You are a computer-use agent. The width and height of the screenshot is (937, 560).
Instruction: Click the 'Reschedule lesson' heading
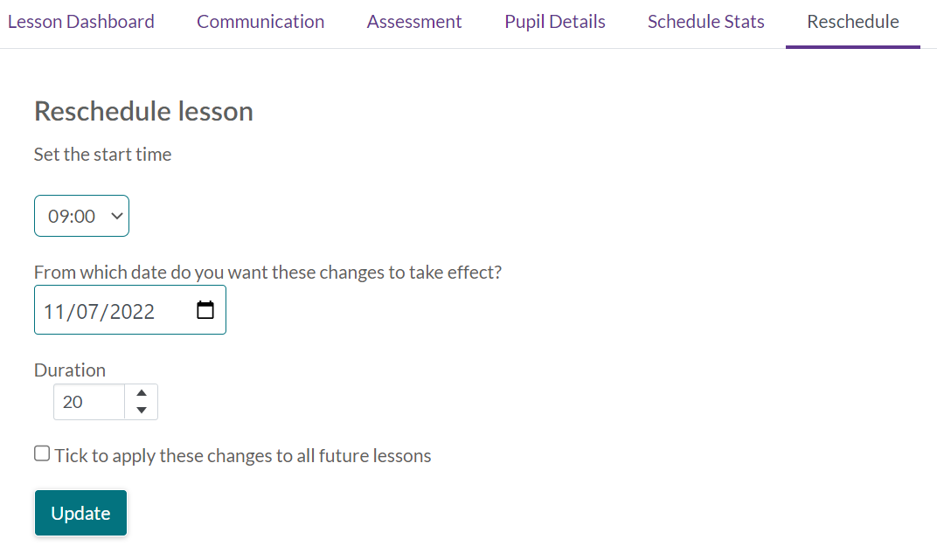(x=143, y=112)
